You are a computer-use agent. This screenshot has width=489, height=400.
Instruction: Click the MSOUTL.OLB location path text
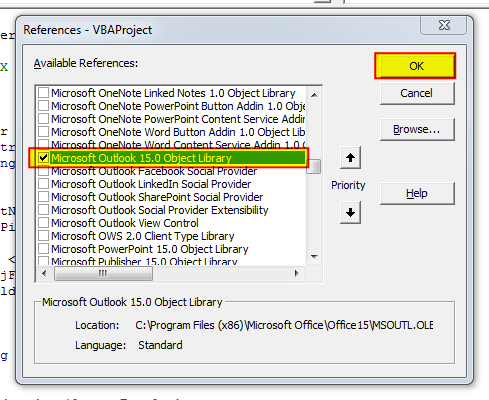tap(284, 325)
